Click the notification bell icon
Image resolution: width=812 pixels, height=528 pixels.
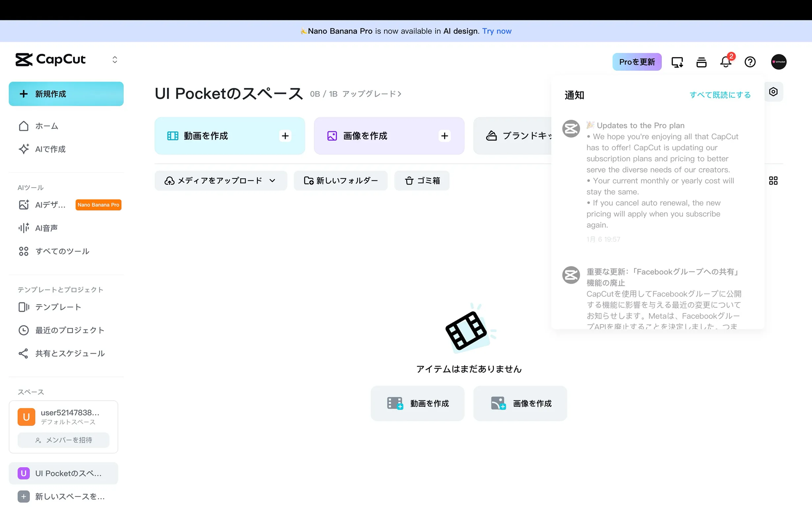coord(725,62)
